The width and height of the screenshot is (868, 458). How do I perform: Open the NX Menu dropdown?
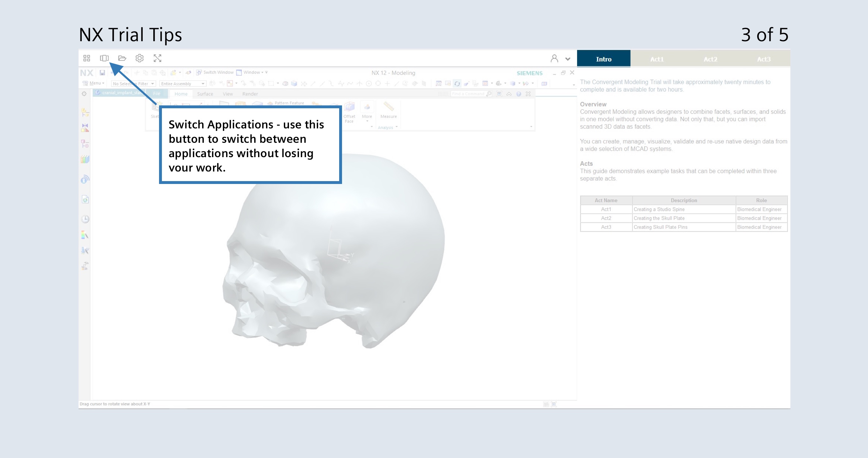click(x=94, y=83)
